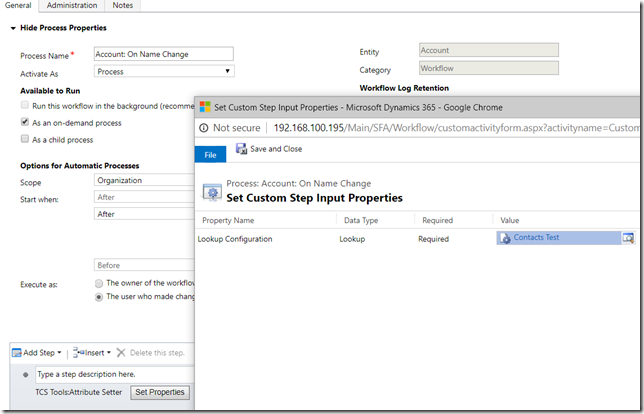Select The owner of the workflow radio
This screenshot has width=644, height=414.
pyautogui.click(x=99, y=283)
